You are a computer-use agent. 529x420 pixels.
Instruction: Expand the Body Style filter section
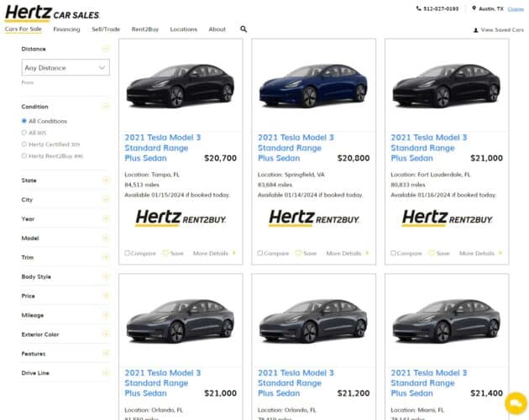(106, 276)
